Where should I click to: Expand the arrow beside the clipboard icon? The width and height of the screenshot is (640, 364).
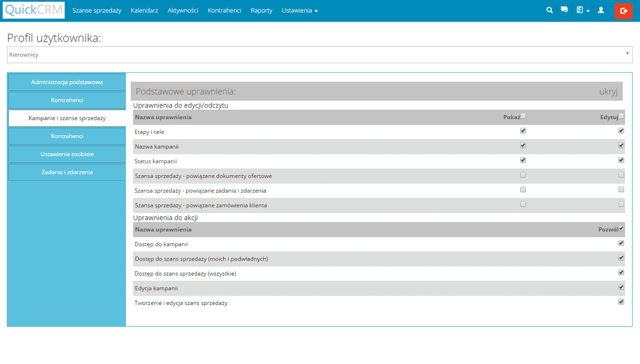coord(588,11)
